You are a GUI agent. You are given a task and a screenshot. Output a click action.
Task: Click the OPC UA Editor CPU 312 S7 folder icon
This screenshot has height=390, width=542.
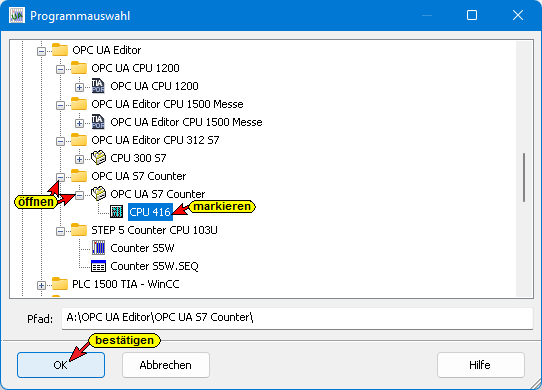pyautogui.click(x=79, y=140)
